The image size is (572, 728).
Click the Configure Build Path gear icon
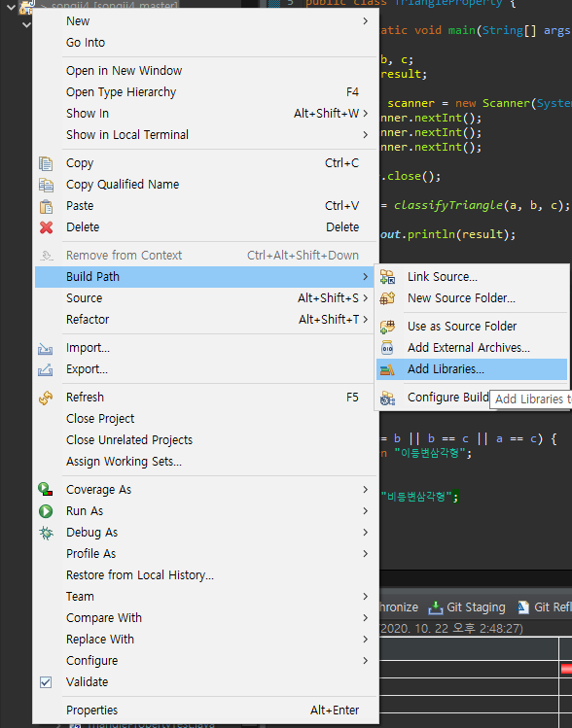click(387, 398)
